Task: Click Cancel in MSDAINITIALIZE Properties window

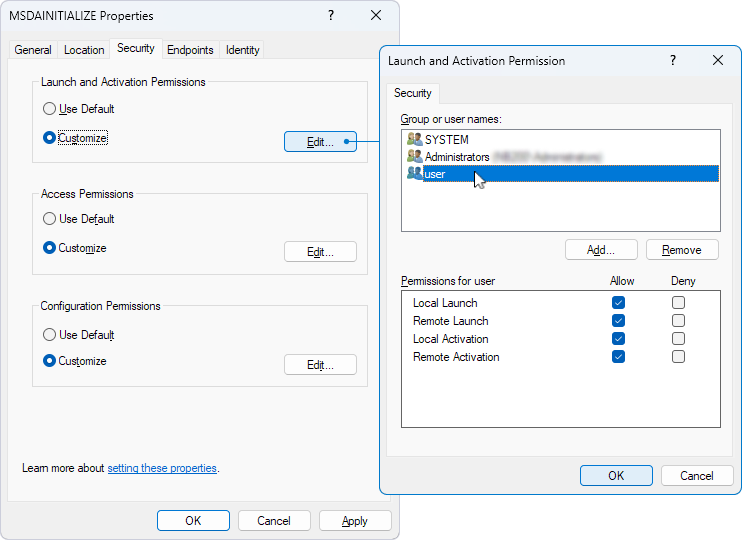Action: (274, 521)
